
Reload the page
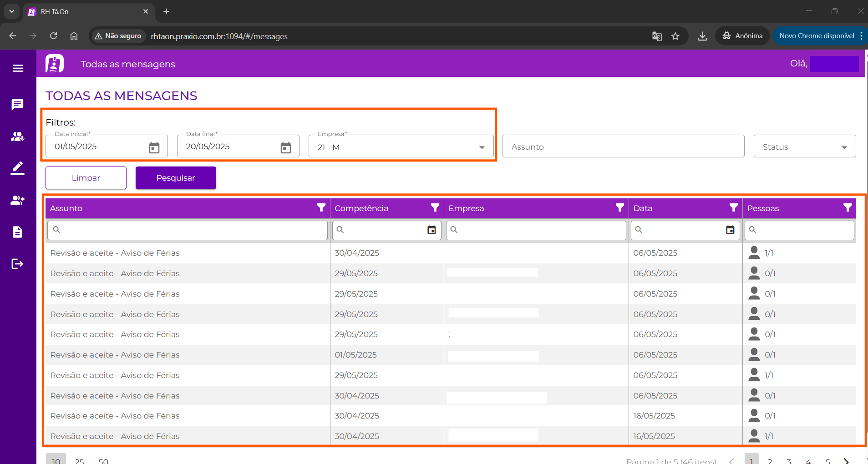[53, 36]
